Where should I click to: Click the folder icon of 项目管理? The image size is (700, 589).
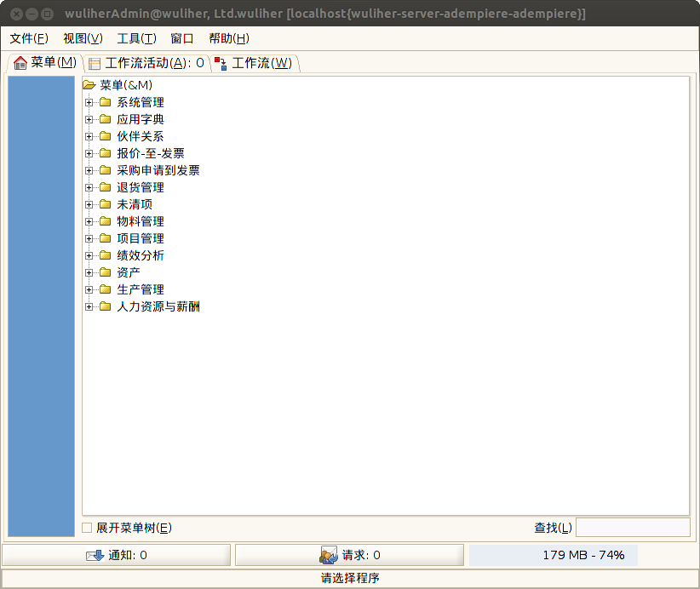pos(106,238)
